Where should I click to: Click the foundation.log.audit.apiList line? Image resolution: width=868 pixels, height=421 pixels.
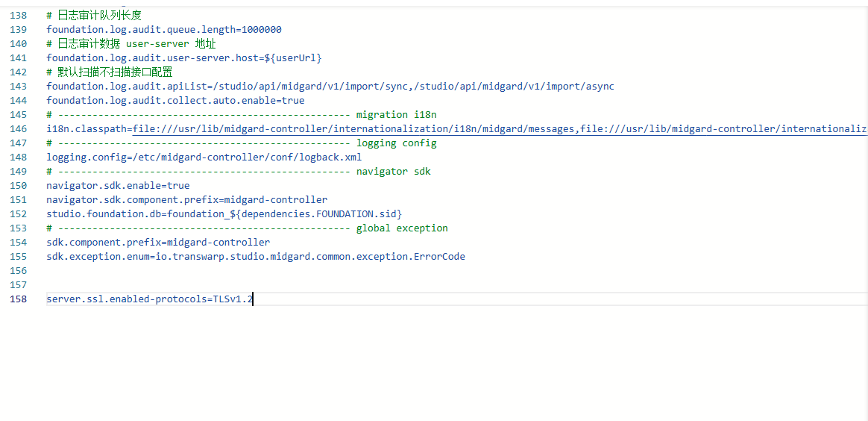click(330, 87)
